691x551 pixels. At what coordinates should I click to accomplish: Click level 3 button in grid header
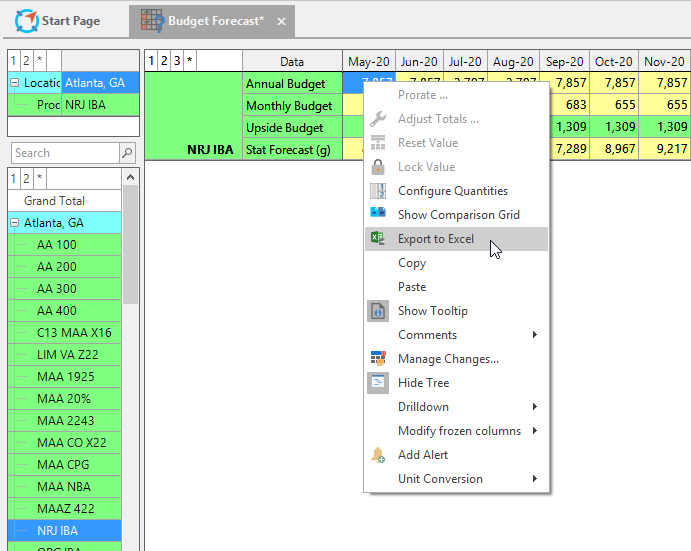pyautogui.click(x=177, y=60)
